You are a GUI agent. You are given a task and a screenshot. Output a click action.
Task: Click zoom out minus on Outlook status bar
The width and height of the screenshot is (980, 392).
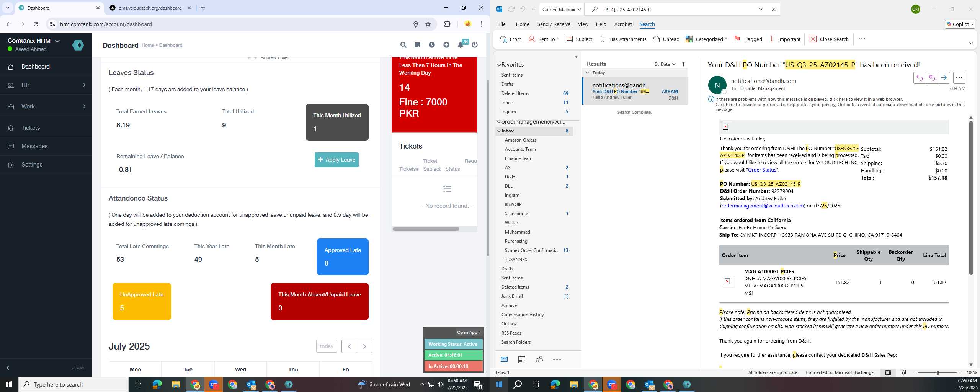point(915,372)
